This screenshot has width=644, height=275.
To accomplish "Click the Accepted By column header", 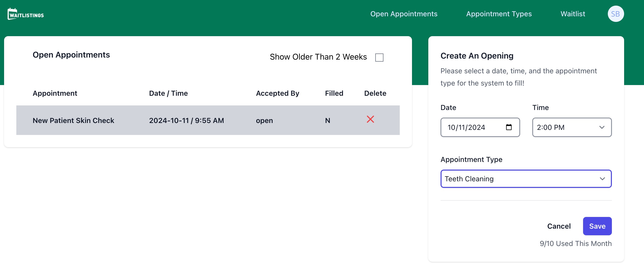I will tap(277, 93).
